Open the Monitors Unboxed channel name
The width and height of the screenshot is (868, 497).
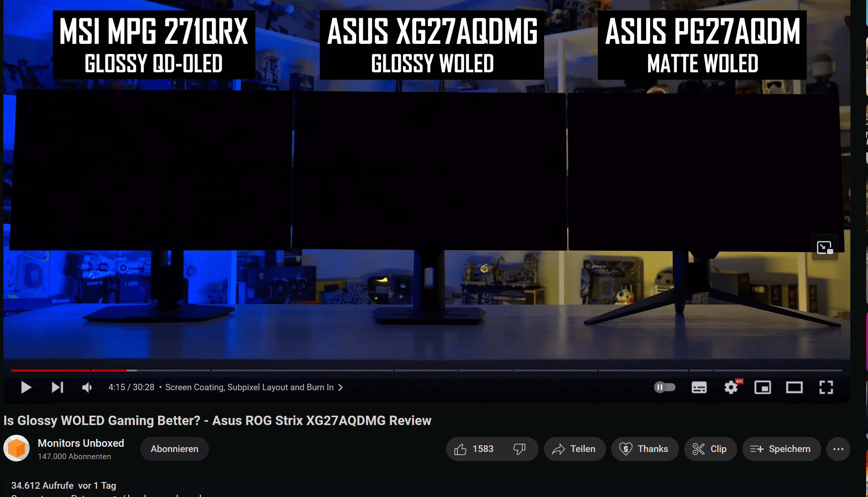81,443
